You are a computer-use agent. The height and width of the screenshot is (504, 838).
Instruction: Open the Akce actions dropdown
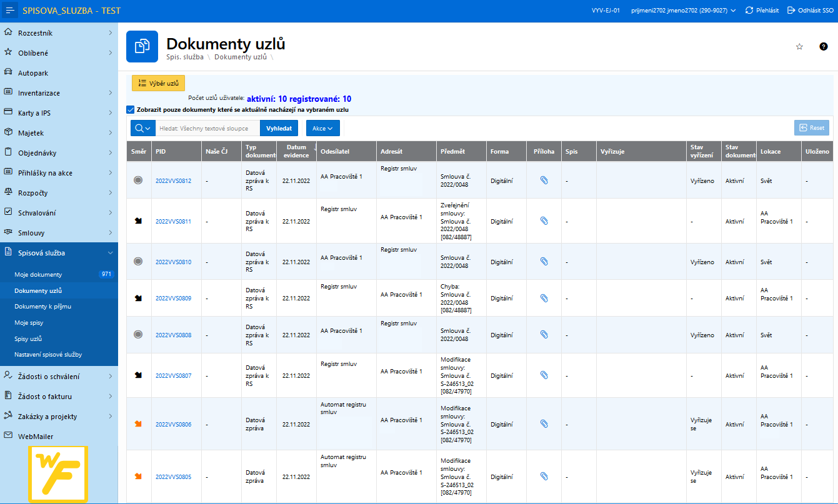pos(322,128)
